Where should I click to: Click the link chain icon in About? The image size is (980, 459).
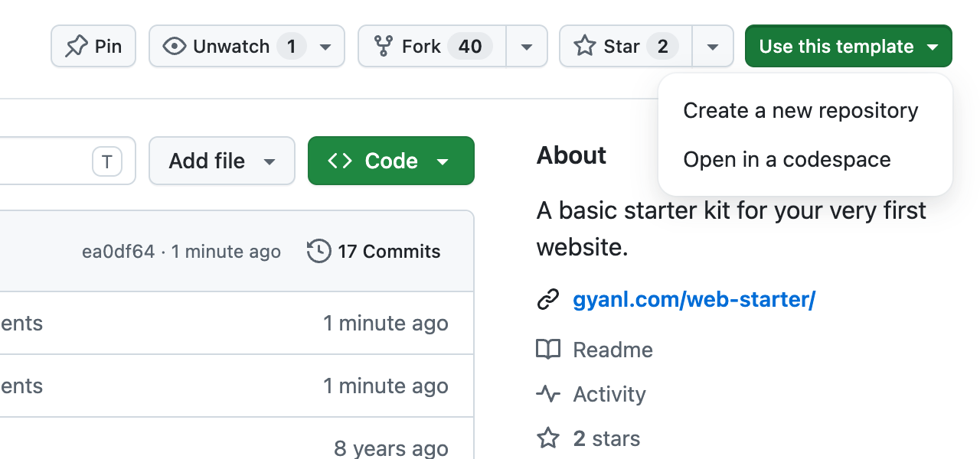548,300
